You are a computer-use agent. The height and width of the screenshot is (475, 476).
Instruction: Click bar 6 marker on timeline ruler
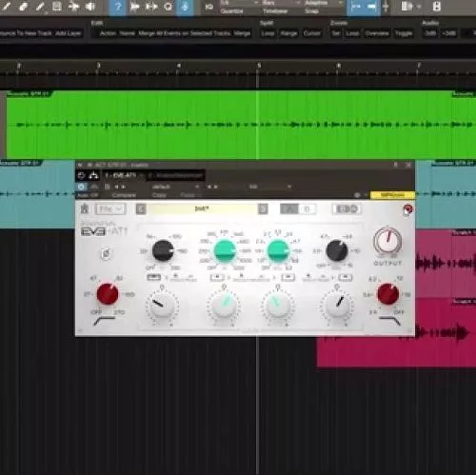tap(339, 66)
